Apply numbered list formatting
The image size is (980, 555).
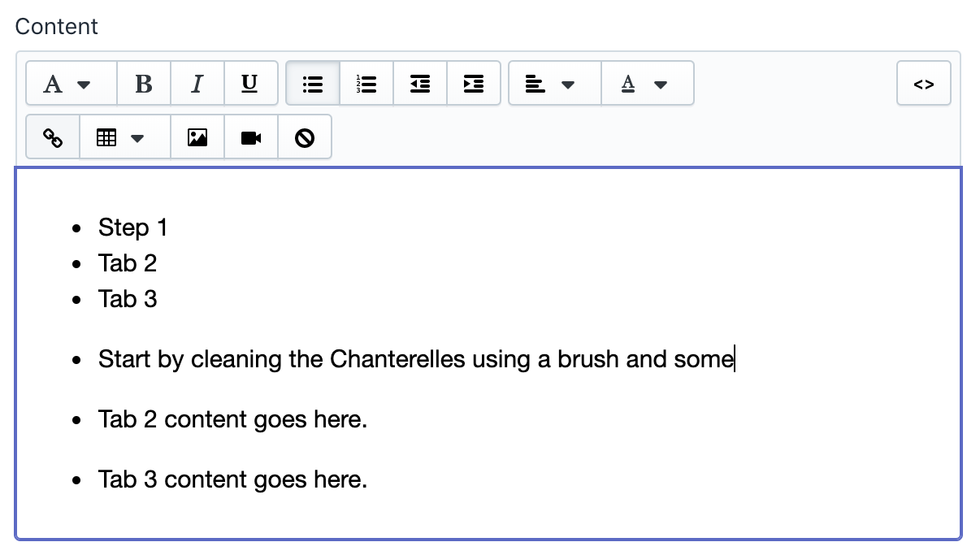[366, 84]
